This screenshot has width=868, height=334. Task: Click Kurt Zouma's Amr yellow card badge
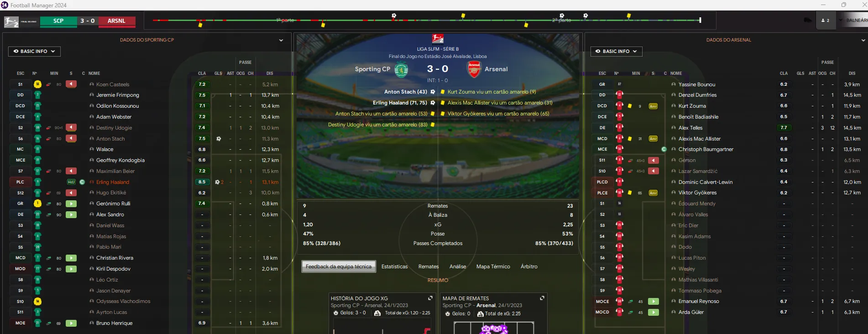pyautogui.click(x=653, y=106)
